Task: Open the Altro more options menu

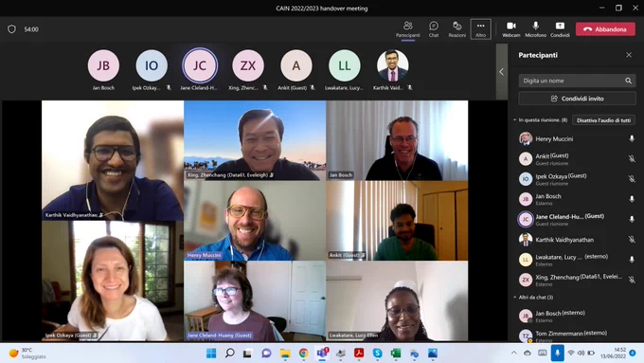Action: coord(480,29)
